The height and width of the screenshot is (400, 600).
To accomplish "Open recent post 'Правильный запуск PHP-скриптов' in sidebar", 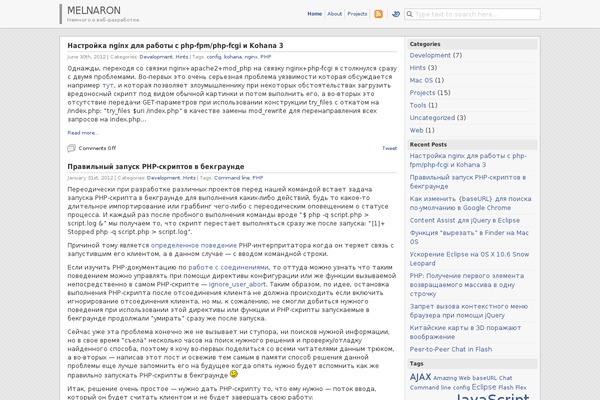I will coord(468,182).
